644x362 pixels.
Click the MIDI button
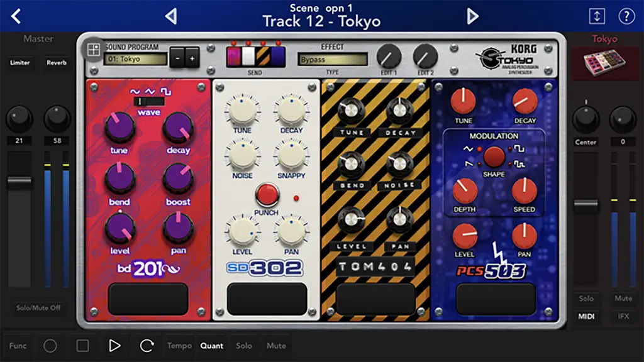tap(586, 317)
